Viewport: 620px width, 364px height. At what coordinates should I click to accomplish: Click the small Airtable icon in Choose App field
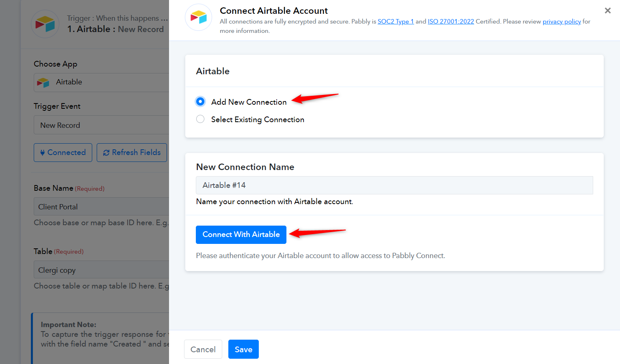43,82
